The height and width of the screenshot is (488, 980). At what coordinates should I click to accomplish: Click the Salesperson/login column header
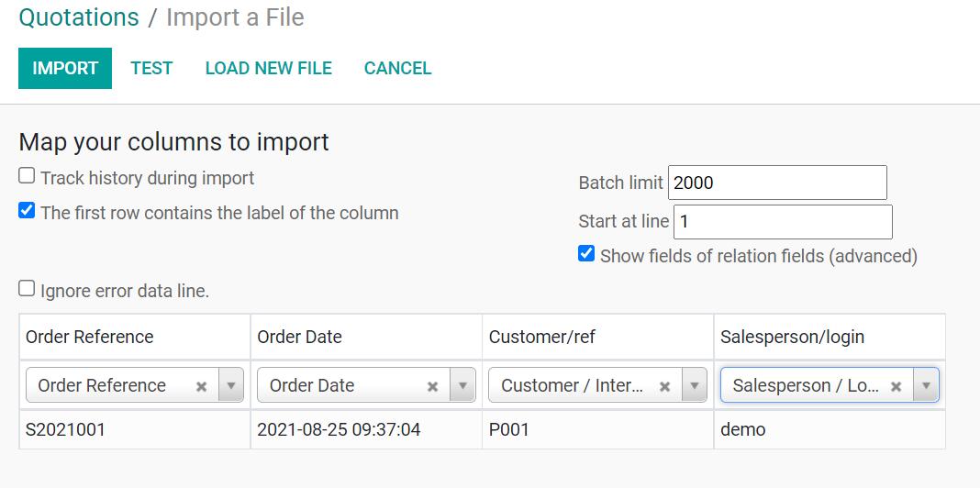(x=830, y=337)
